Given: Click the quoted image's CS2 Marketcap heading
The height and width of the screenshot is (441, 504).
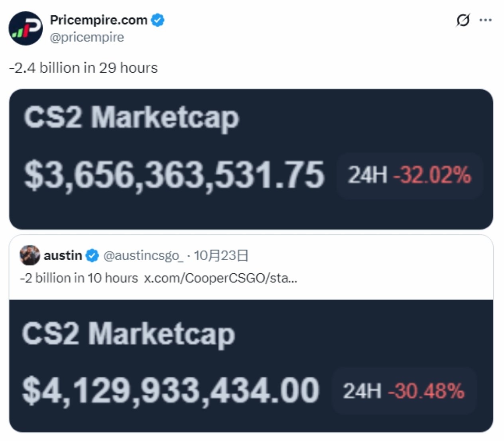Looking at the screenshot, I should [128, 334].
